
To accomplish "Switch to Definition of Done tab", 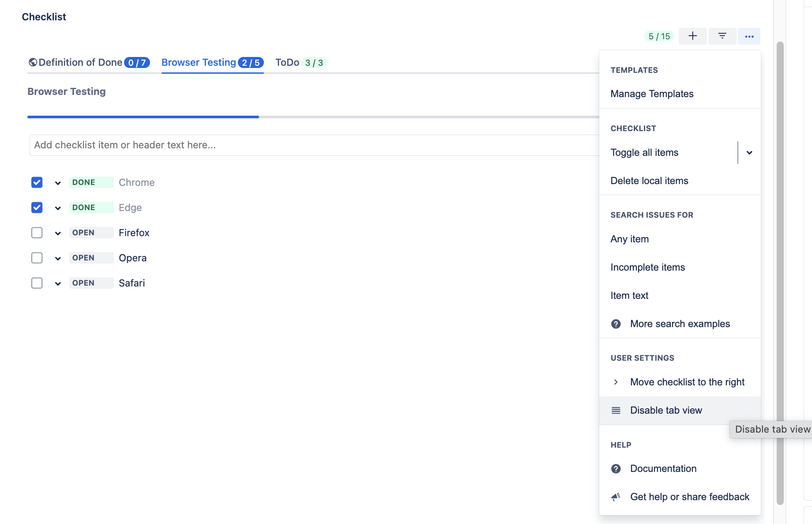I will [x=89, y=63].
